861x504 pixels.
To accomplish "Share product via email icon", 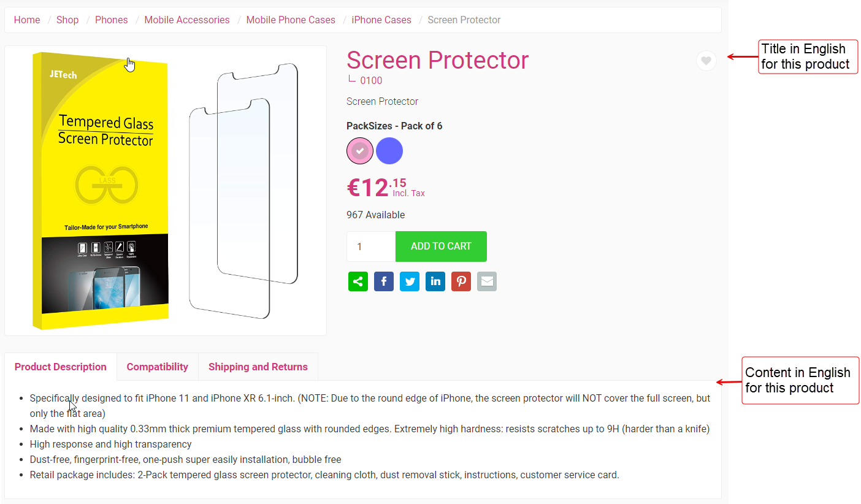I will [487, 281].
